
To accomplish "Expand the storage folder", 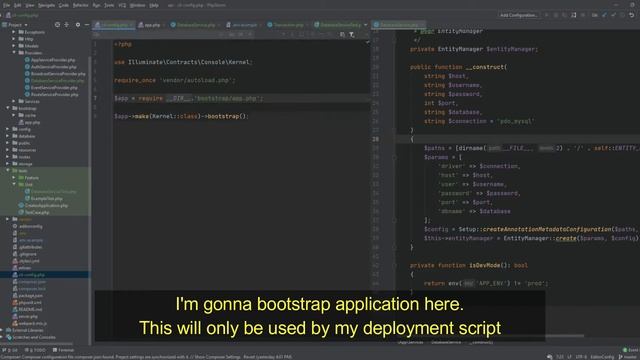I will tap(8, 164).
